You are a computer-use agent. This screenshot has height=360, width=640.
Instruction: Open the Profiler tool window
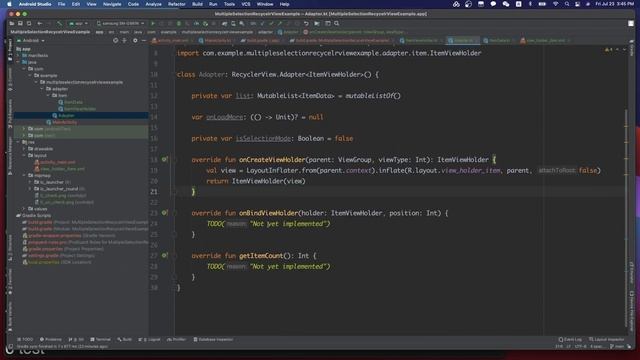(x=176, y=339)
